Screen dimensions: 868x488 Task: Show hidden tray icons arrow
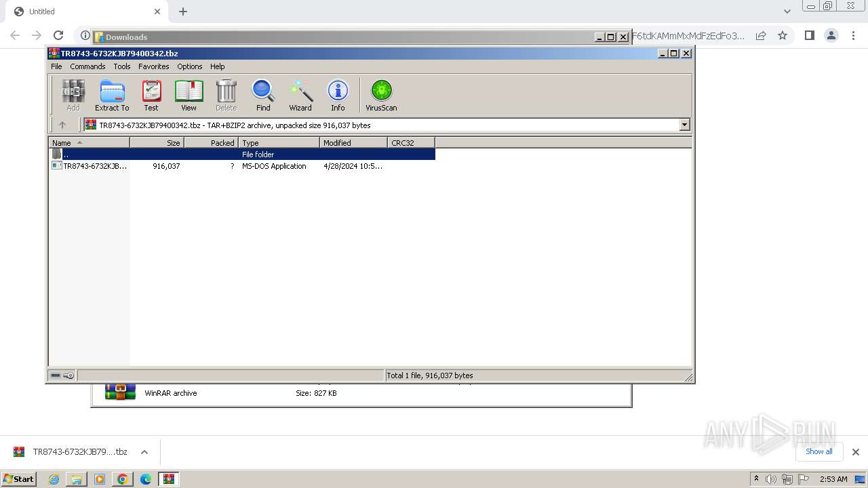pos(756,479)
